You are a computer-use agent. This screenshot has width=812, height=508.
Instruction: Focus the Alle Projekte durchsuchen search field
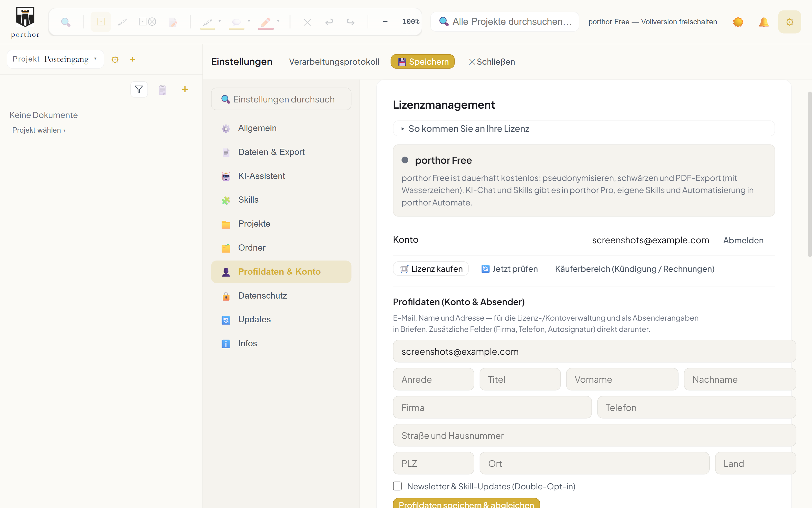tap(505, 22)
